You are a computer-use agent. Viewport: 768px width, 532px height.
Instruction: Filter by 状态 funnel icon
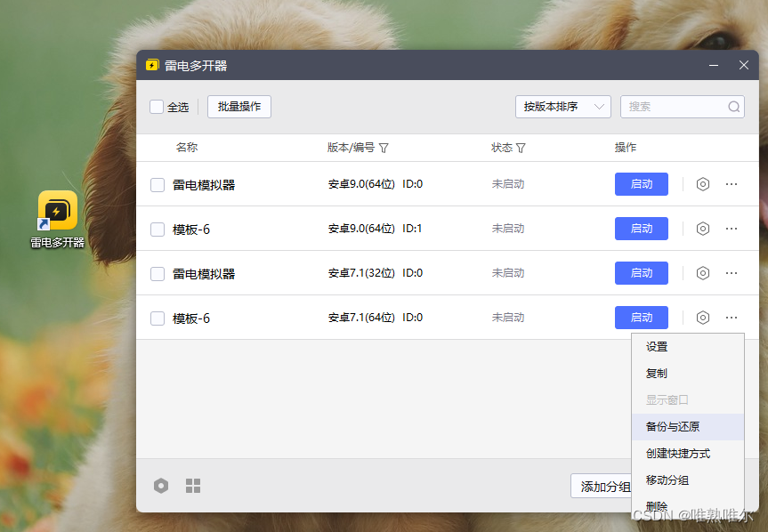pyautogui.click(x=521, y=148)
